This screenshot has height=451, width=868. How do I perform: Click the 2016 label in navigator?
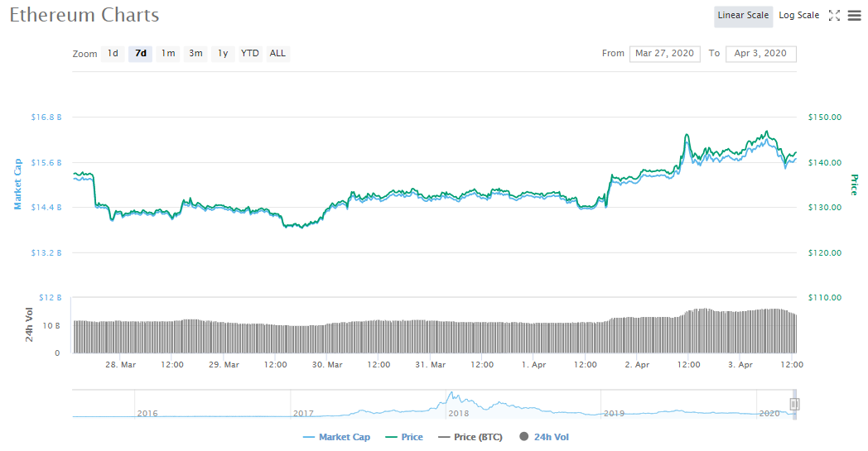pyautogui.click(x=147, y=414)
